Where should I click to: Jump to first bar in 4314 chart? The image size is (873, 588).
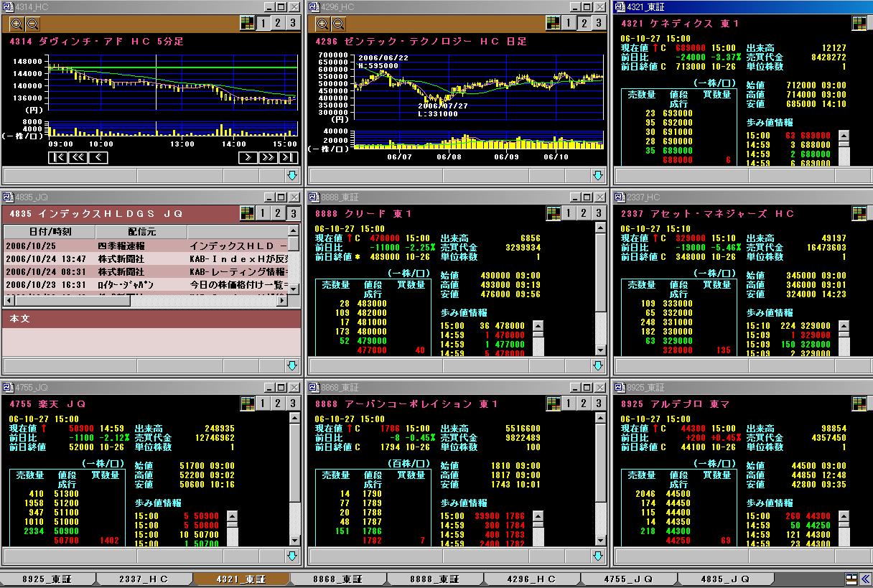pyautogui.click(x=57, y=158)
